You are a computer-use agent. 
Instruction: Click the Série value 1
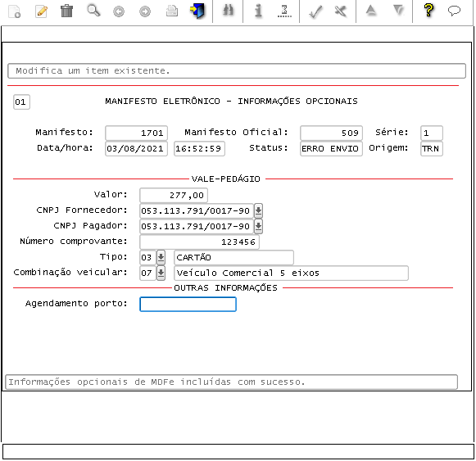point(432,133)
